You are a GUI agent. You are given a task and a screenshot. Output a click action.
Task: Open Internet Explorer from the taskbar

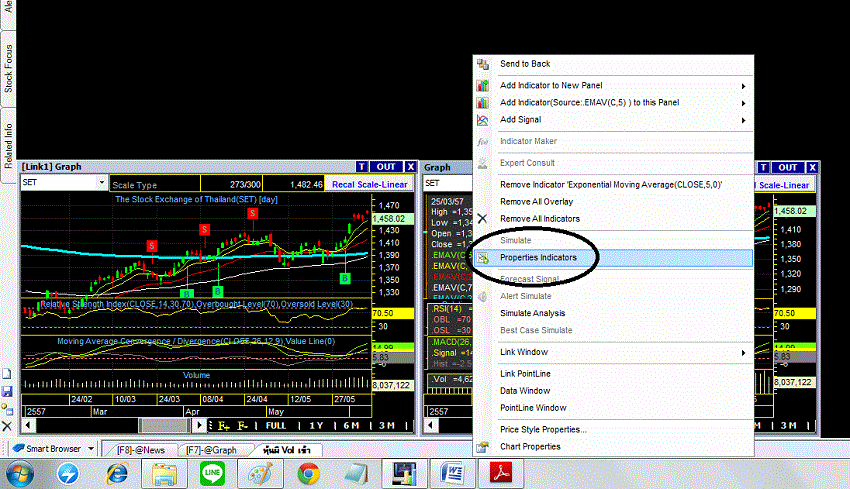coord(117,474)
